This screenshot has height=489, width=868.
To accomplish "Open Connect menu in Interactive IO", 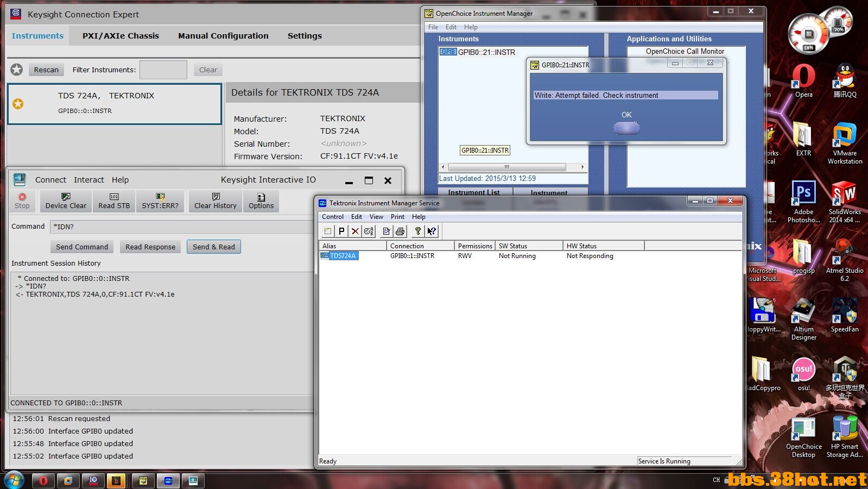I will 50,180.
